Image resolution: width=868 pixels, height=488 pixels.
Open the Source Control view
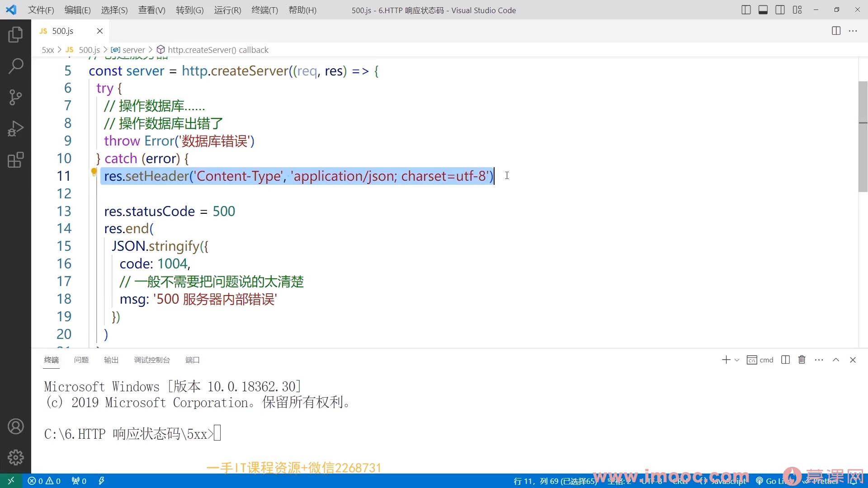(x=15, y=97)
